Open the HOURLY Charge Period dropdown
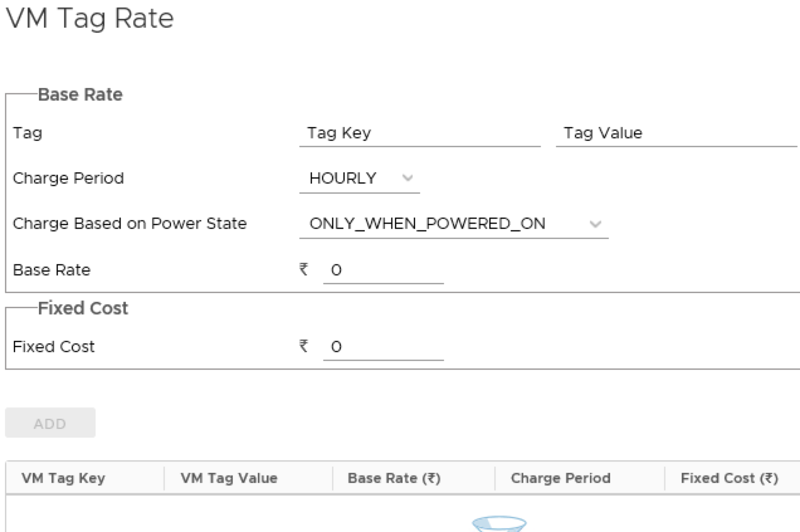 pos(359,179)
